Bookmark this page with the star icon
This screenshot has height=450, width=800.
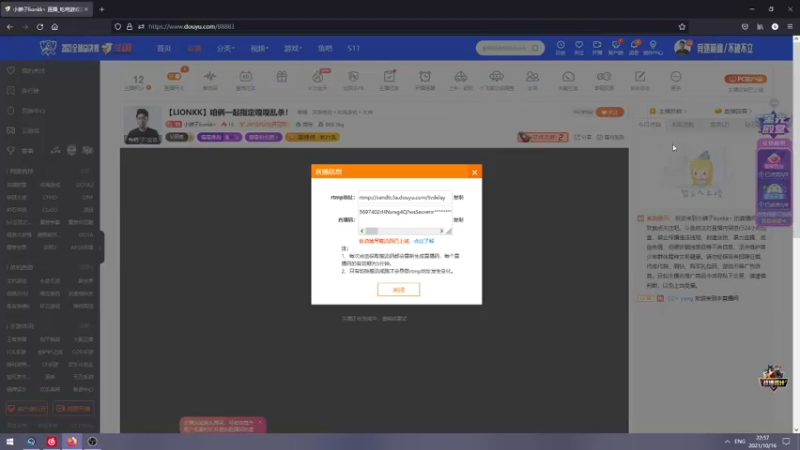coord(682,27)
